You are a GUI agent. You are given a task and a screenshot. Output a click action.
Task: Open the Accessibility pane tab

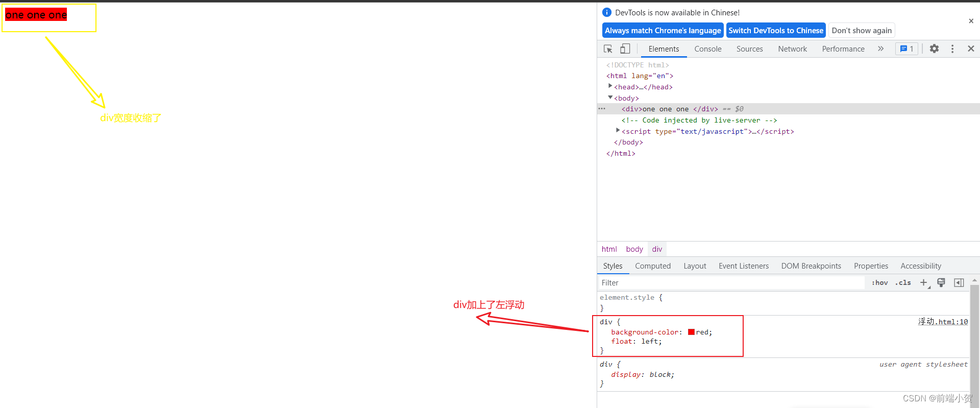click(x=921, y=266)
